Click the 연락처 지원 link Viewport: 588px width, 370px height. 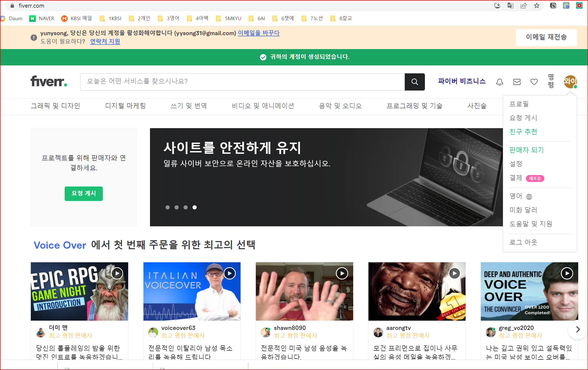105,41
